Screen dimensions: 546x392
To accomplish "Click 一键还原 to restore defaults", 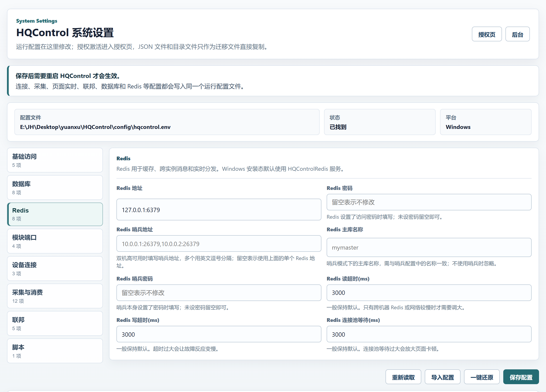I will tap(482, 377).
